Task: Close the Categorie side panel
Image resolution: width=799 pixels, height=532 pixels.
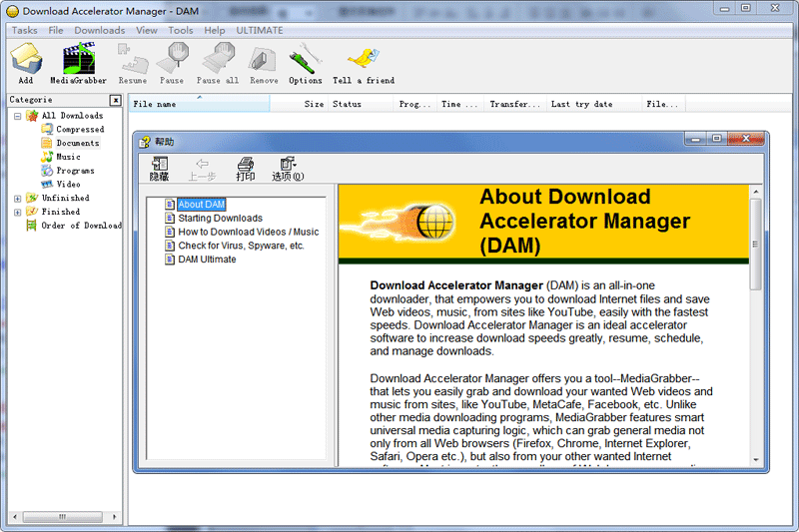Action: (x=116, y=100)
